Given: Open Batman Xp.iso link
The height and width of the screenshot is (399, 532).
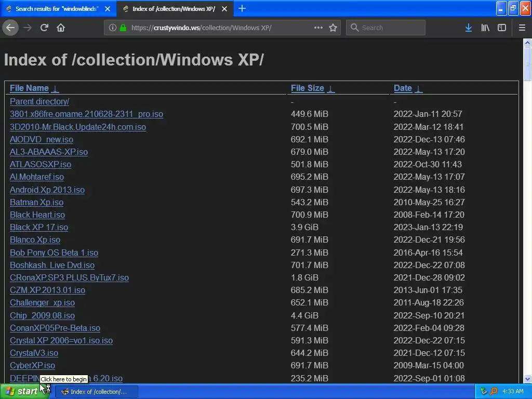Looking at the screenshot, I should click(x=37, y=202).
